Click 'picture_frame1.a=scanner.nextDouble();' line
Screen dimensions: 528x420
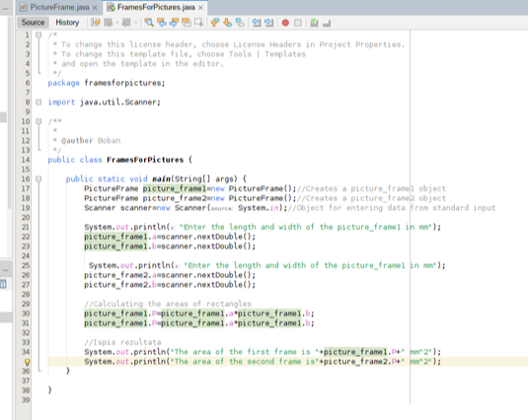(170, 237)
